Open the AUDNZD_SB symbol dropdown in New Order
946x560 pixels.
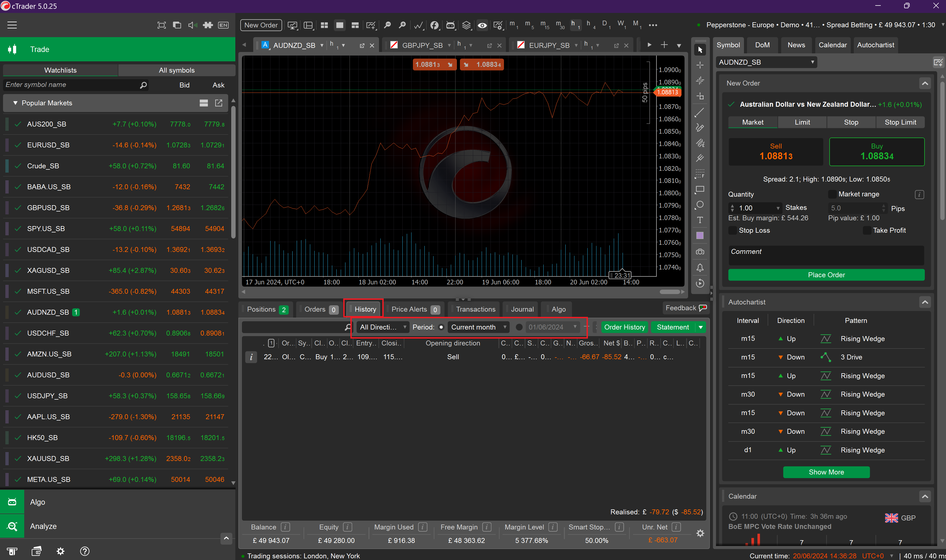766,62
